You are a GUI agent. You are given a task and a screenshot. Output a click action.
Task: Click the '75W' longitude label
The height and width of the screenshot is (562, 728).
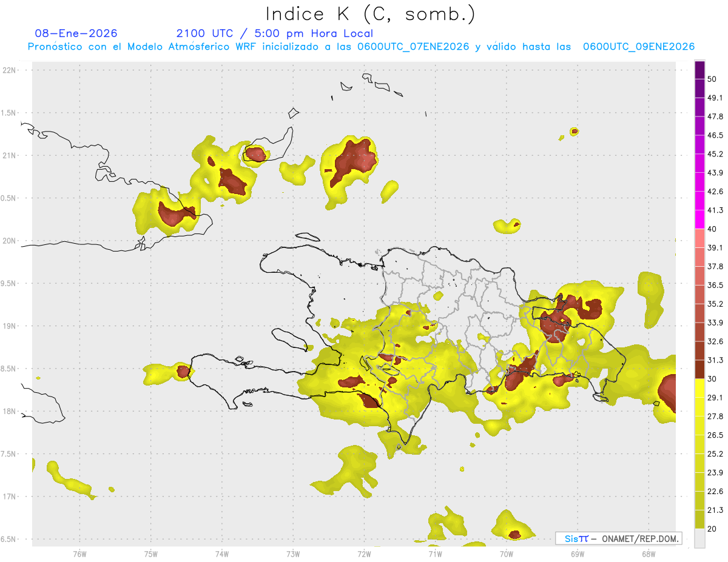pos(150,554)
